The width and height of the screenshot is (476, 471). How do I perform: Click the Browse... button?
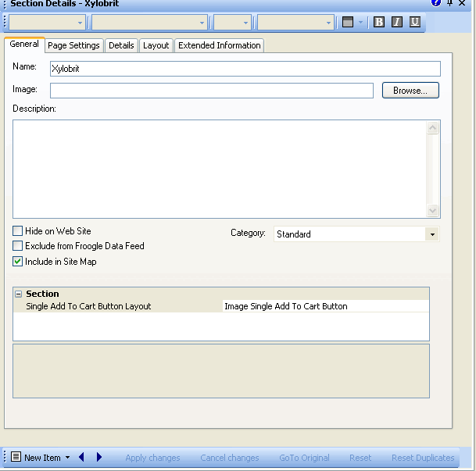(x=410, y=91)
